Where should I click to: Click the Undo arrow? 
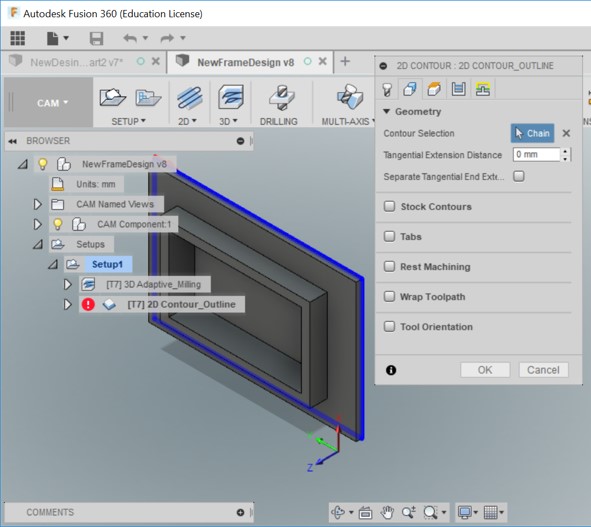(130, 38)
